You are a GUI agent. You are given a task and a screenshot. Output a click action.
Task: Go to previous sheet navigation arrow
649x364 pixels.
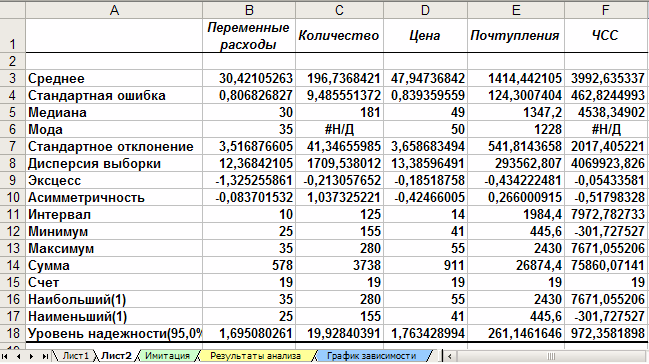point(18,356)
